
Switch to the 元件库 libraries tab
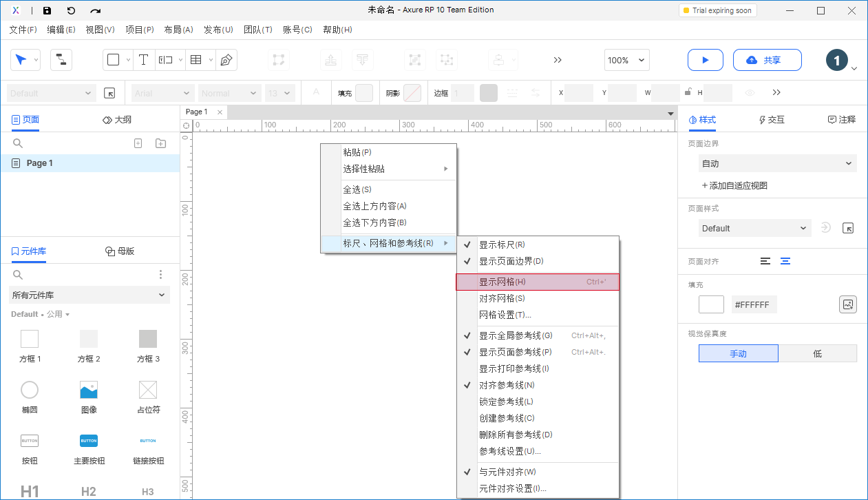29,251
